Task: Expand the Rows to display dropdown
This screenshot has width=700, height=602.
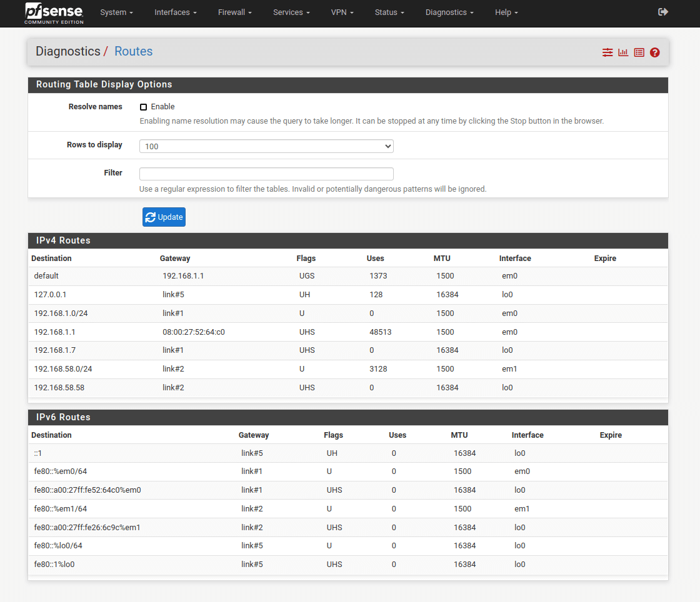Action: pos(266,146)
